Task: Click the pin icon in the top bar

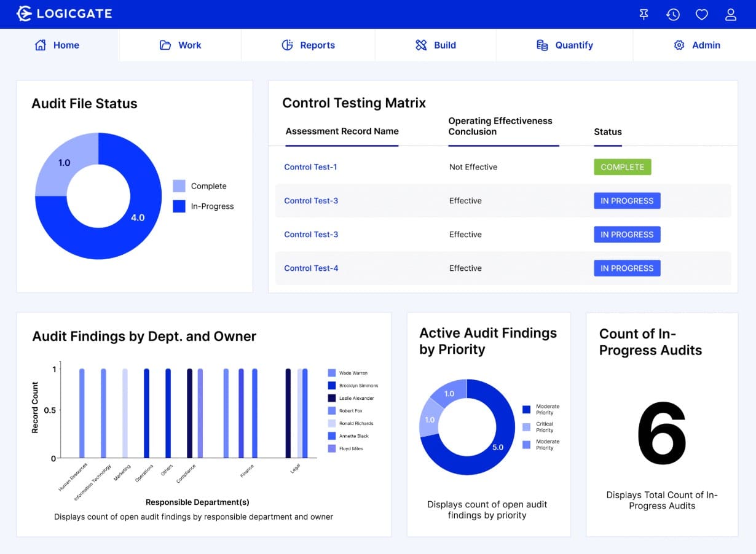Action: tap(644, 14)
